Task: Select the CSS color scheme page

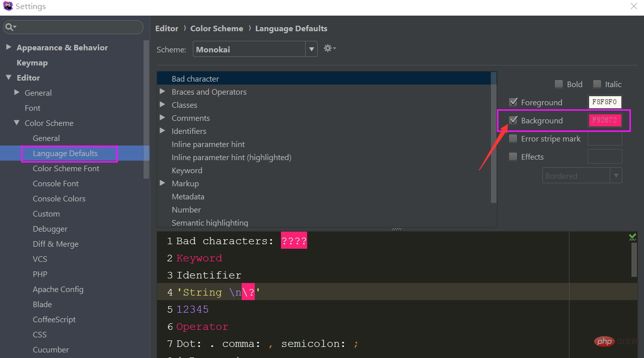Action: point(40,334)
